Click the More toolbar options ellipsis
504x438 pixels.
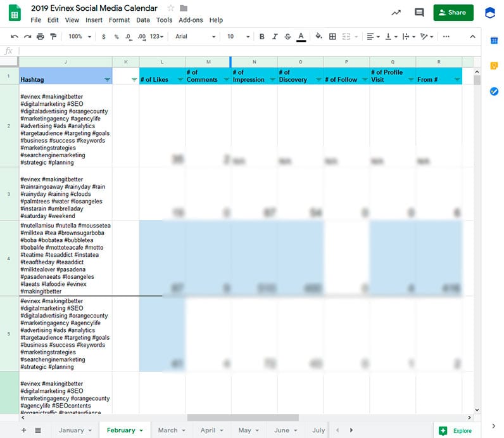click(446, 37)
